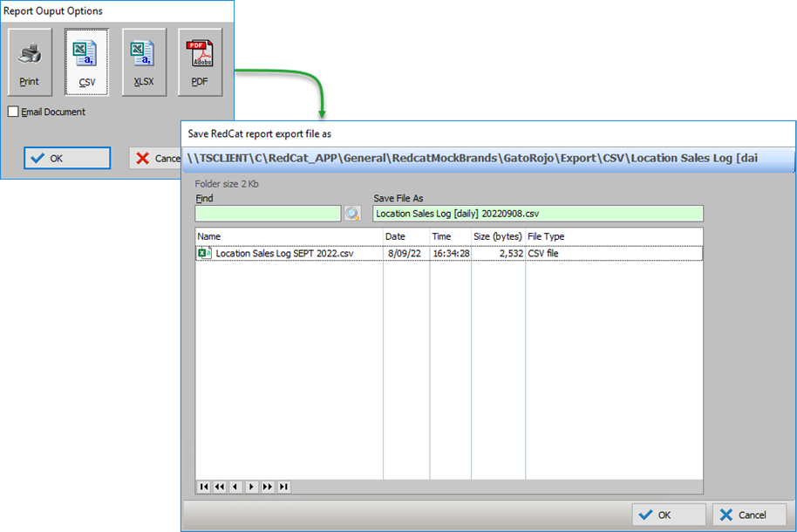Screen dimensions: 797x532
Task: Sort file list by Time column
Action: [450, 236]
